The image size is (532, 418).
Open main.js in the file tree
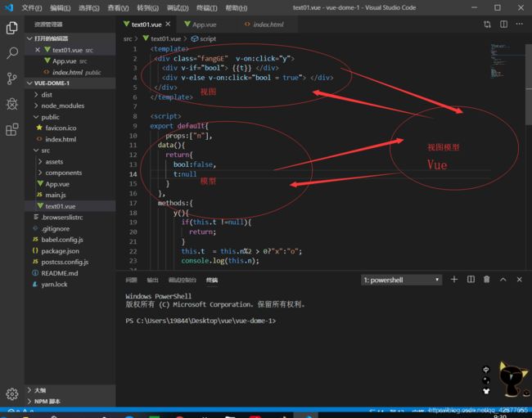[70, 195]
